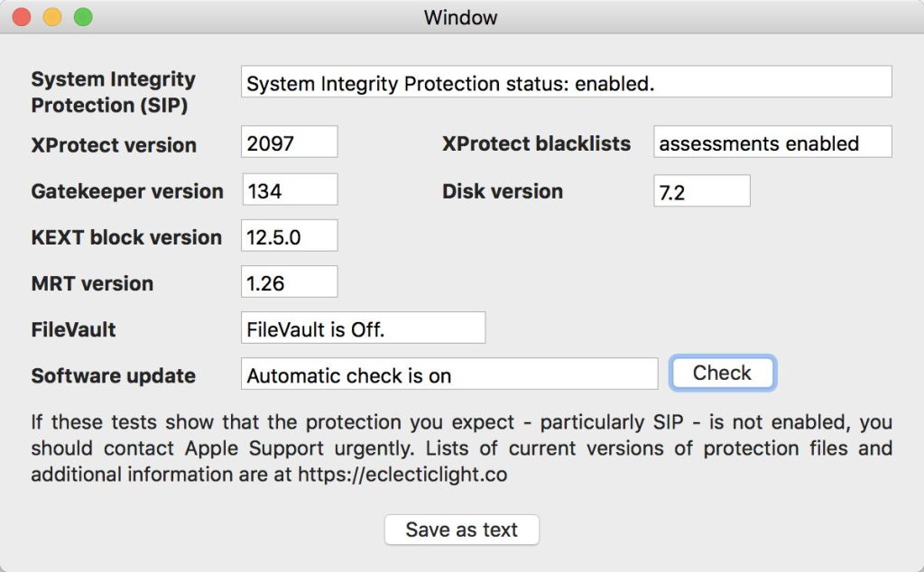Click the KEXT block version field

point(290,236)
